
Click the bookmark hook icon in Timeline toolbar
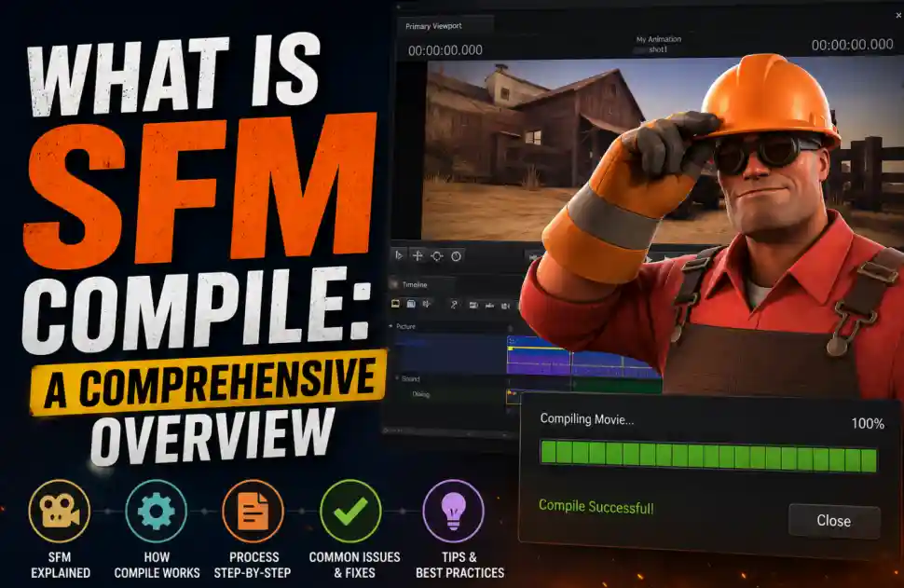[454, 305]
